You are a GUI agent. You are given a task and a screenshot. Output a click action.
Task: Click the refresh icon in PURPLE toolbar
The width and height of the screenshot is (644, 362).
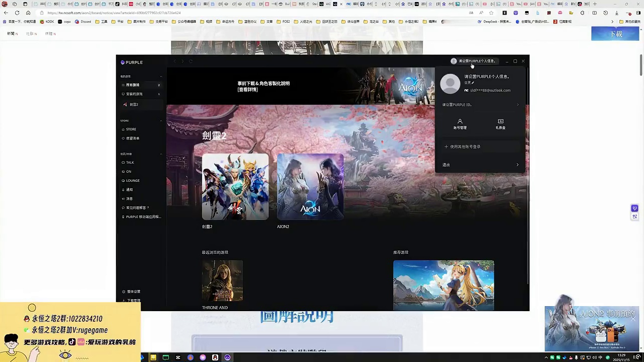190,61
